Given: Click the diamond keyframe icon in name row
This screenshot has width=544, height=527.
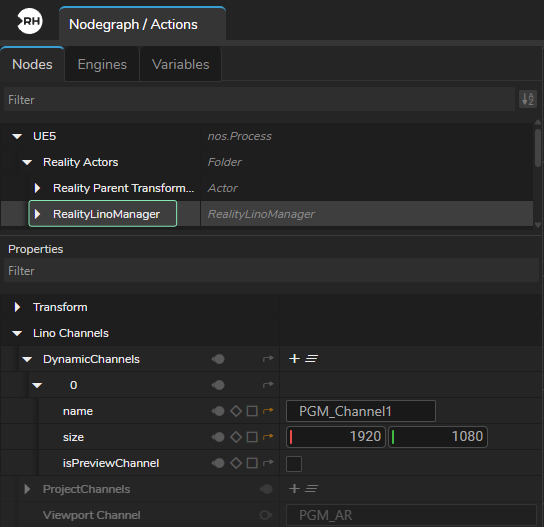Looking at the screenshot, I should click(x=236, y=411).
